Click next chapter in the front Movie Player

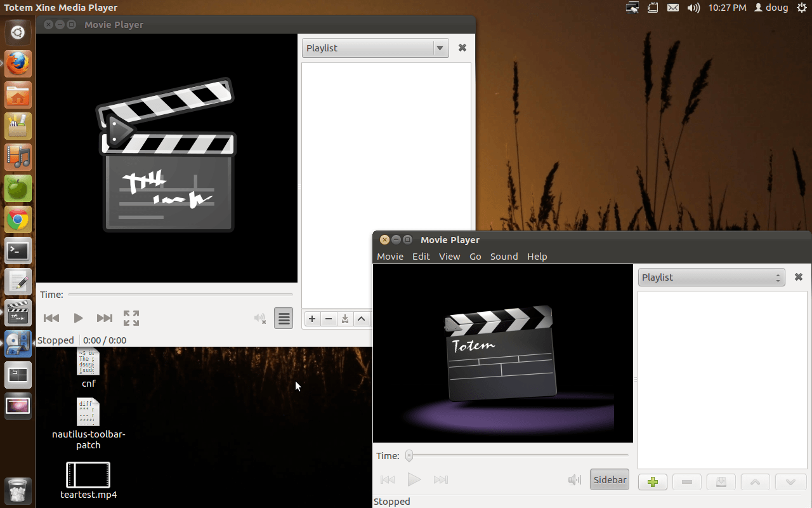point(441,480)
